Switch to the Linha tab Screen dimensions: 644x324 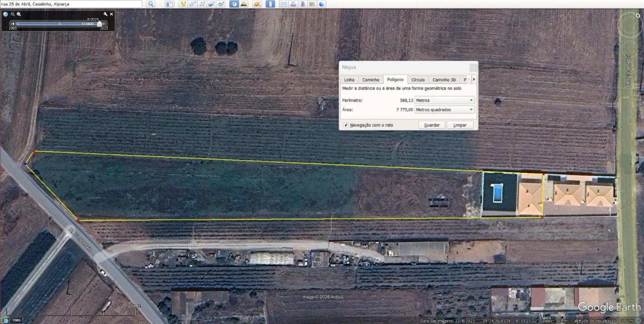tap(349, 80)
